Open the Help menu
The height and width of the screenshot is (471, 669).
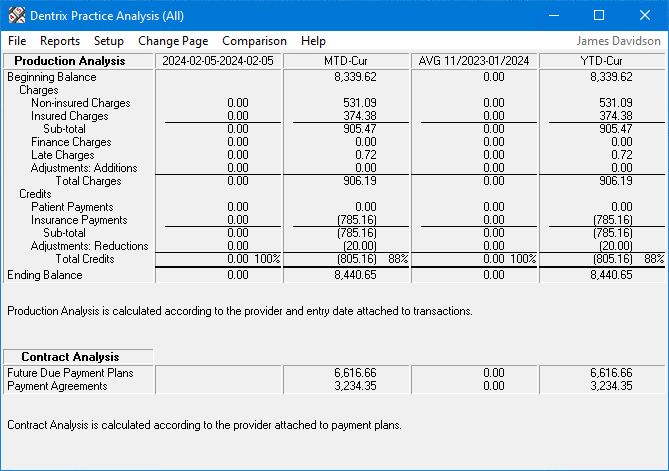click(313, 41)
